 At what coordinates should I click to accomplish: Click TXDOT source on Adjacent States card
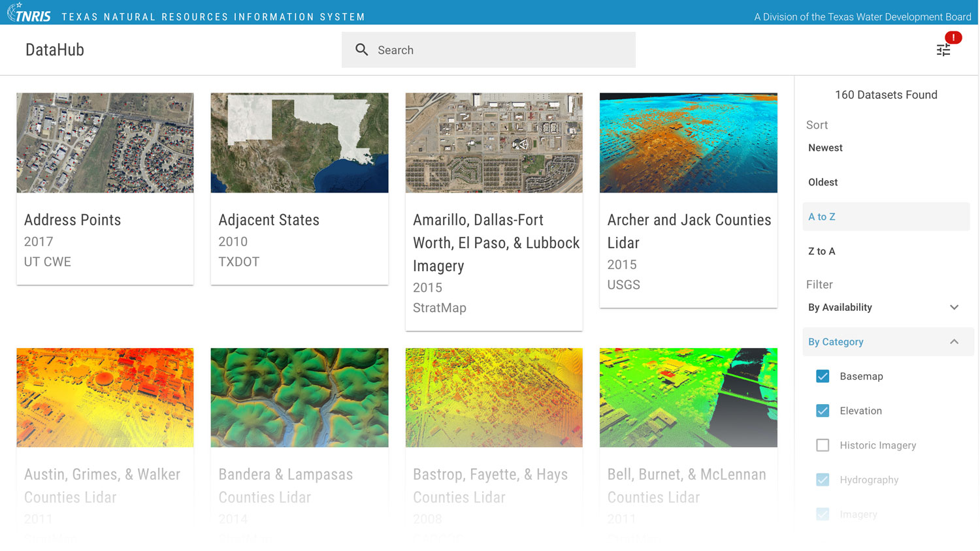(239, 262)
